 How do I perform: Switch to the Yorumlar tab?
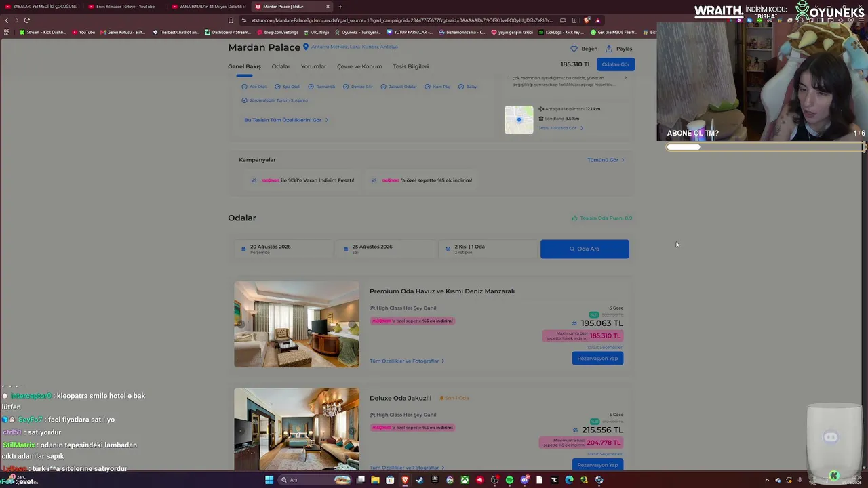(x=313, y=66)
